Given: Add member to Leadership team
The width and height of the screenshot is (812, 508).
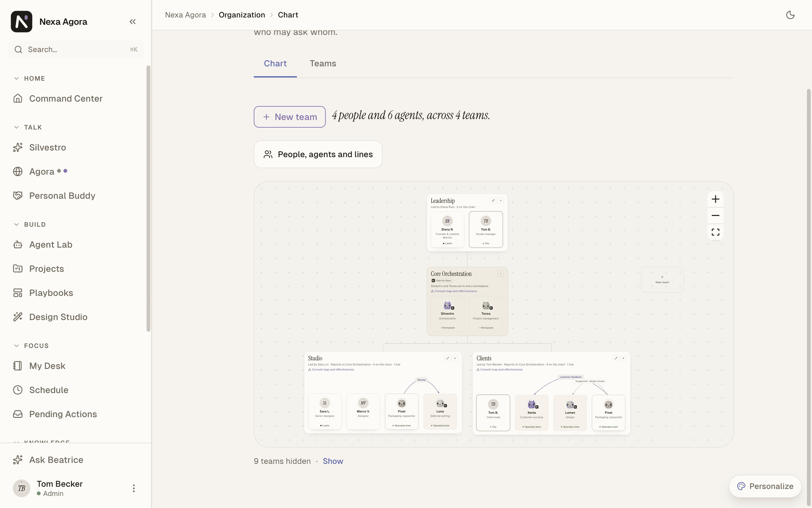Looking at the screenshot, I should (x=501, y=201).
